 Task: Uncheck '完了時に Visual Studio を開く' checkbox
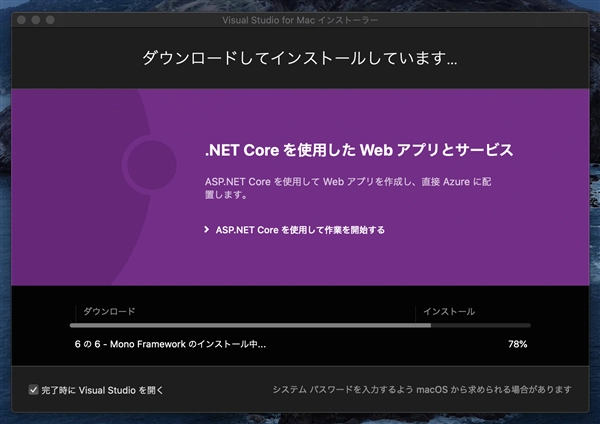[34, 390]
